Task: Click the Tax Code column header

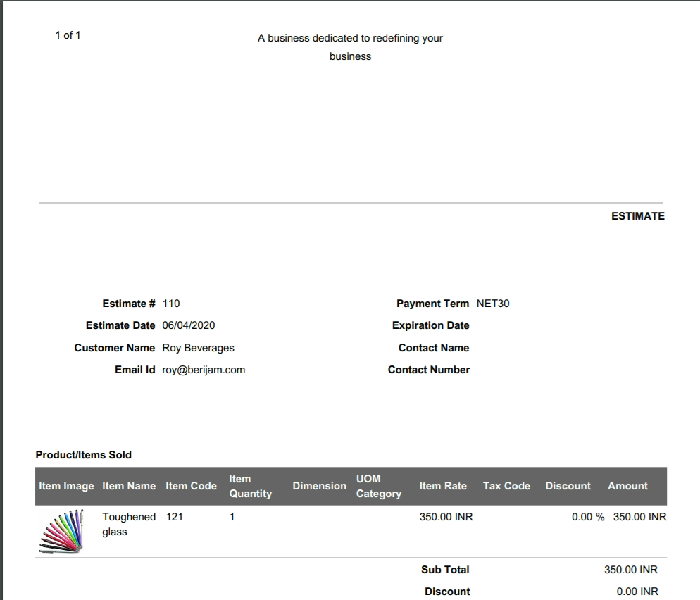Action: pyautogui.click(x=506, y=486)
